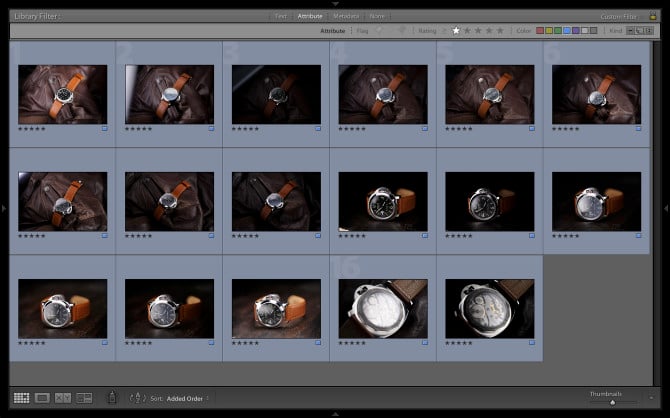Switch to the Metadata filter tab
Image resolution: width=670 pixels, height=418 pixels.
346,16
